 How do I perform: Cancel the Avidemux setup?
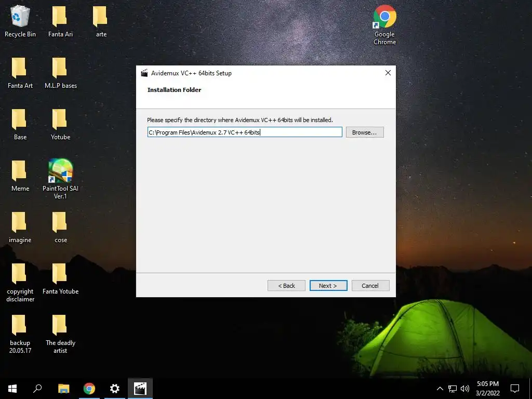(x=370, y=286)
